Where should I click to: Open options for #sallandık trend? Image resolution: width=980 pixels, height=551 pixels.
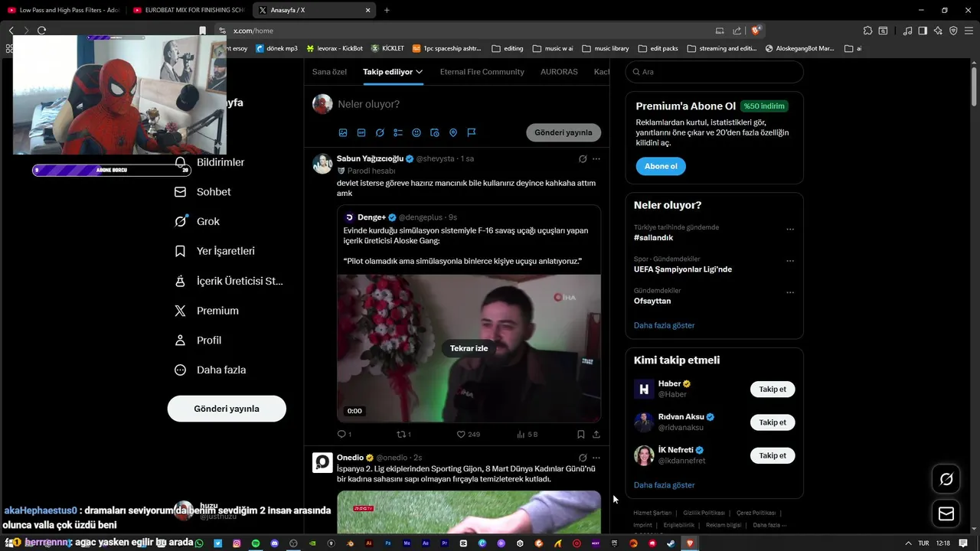(x=790, y=230)
